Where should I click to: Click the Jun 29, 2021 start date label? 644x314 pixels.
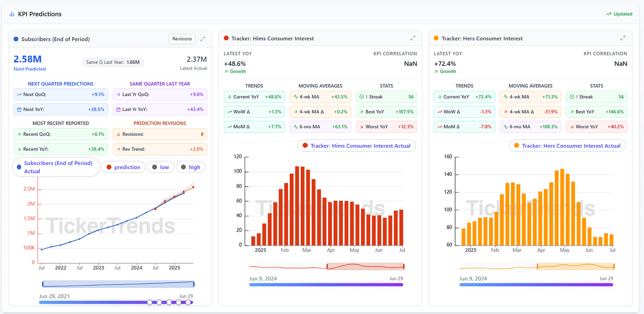54,296
